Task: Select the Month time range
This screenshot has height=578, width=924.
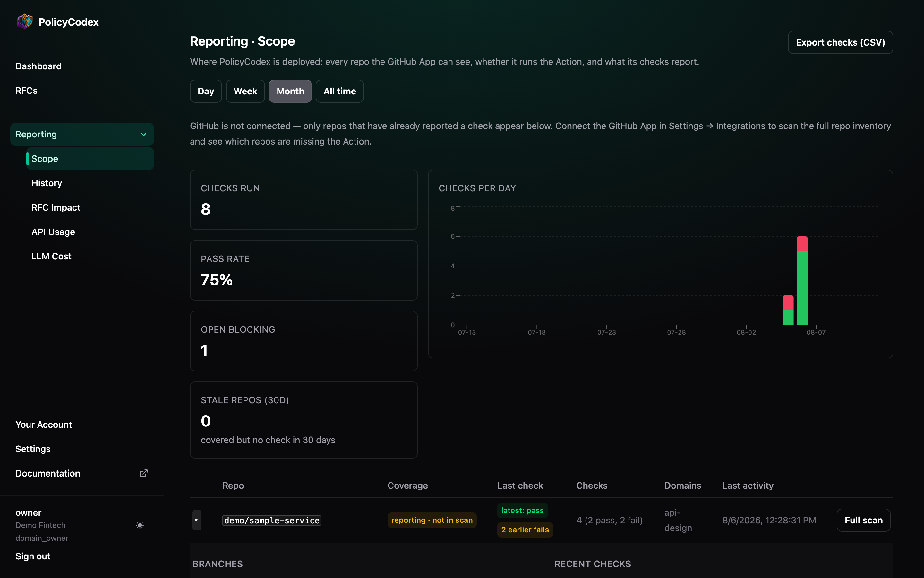Action: [290, 92]
